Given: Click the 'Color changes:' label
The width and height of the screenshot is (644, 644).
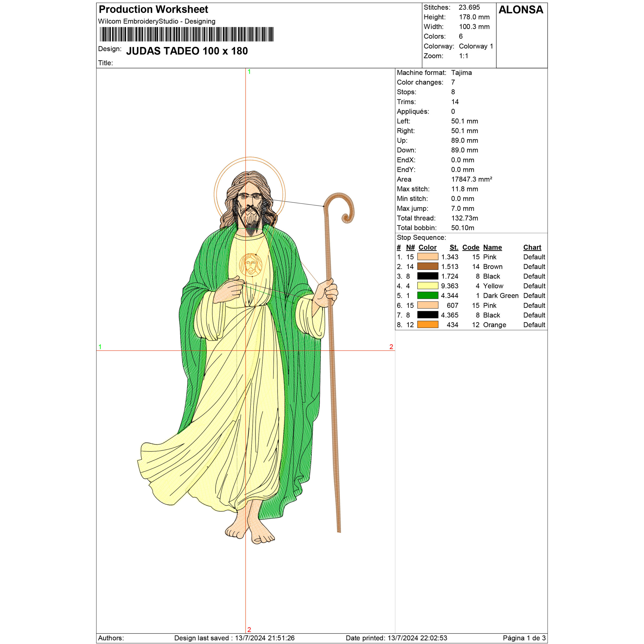Looking at the screenshot, I should (420, 82).
